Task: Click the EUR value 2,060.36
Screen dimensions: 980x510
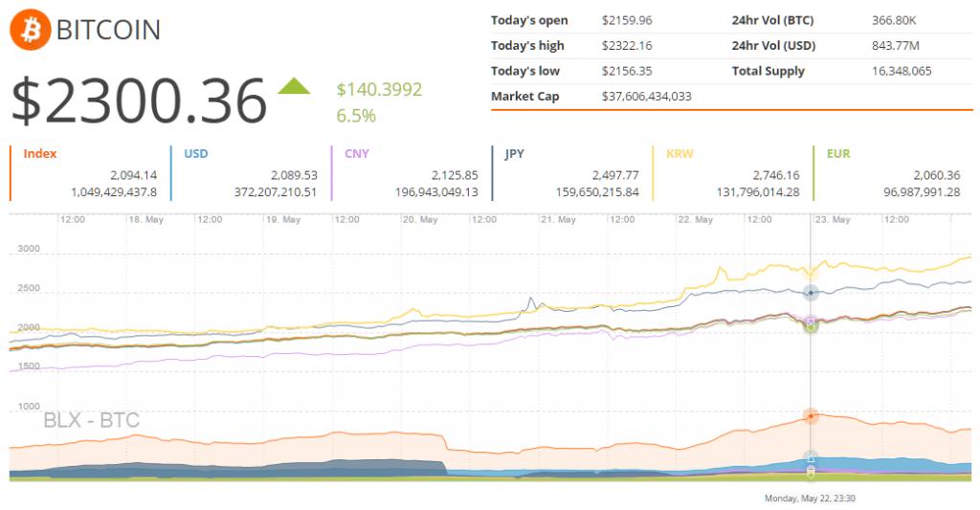Action: (x=937, y=175)
